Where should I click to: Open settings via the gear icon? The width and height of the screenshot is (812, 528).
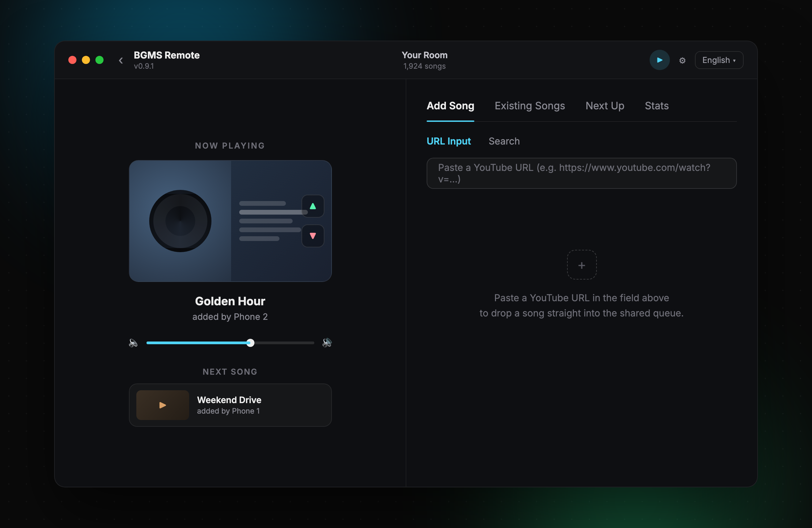point(682,60)
